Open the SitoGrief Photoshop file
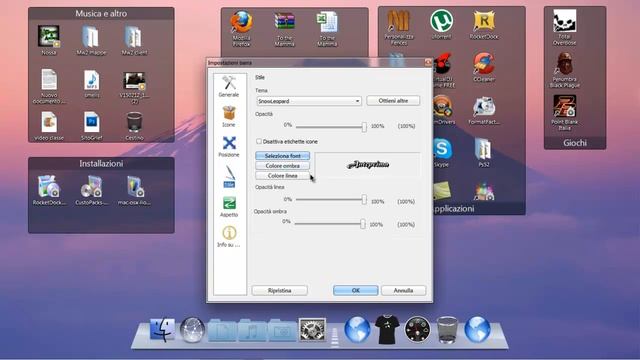The image size is (640, 360). pos(91,126)
